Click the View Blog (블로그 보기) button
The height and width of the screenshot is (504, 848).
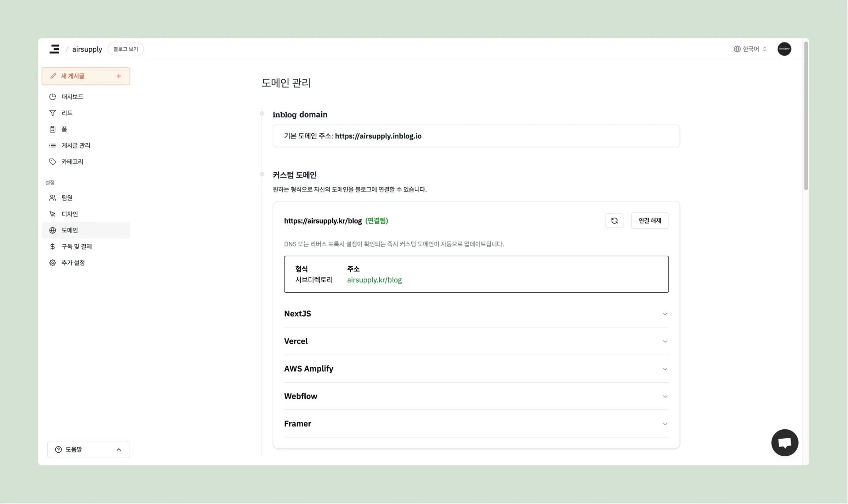click(125, 49)
